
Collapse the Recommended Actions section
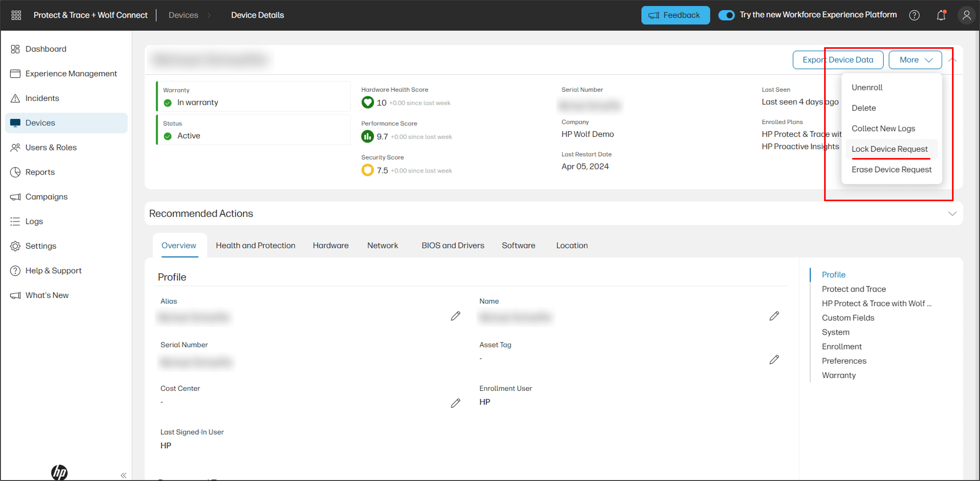pyautogui.click(x=953, y=213)
